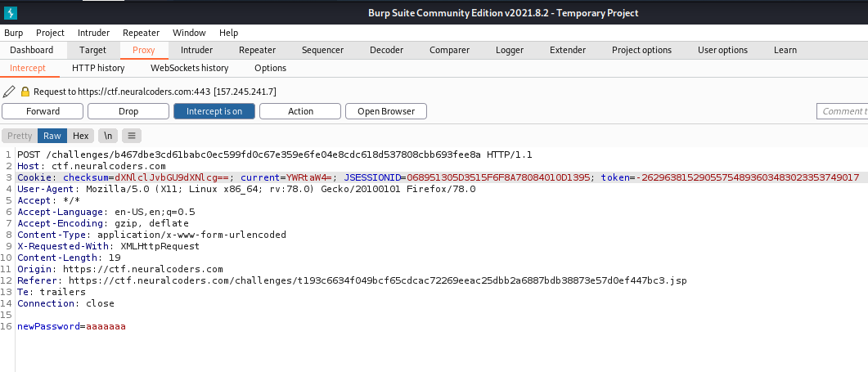The height and width of the screenshot is (372, 868).
Task: Open the Intruder menu in menu bar
Action: pyautogui.click(x=93, y=33)
